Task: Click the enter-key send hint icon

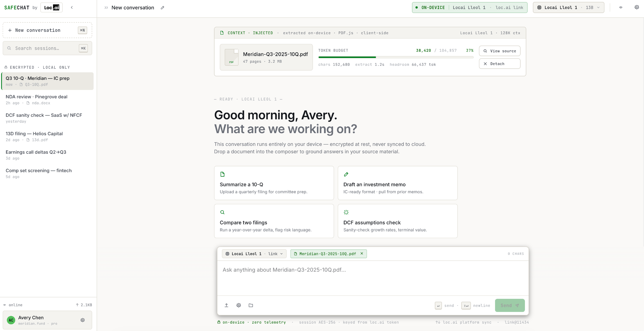Action: 438,306
